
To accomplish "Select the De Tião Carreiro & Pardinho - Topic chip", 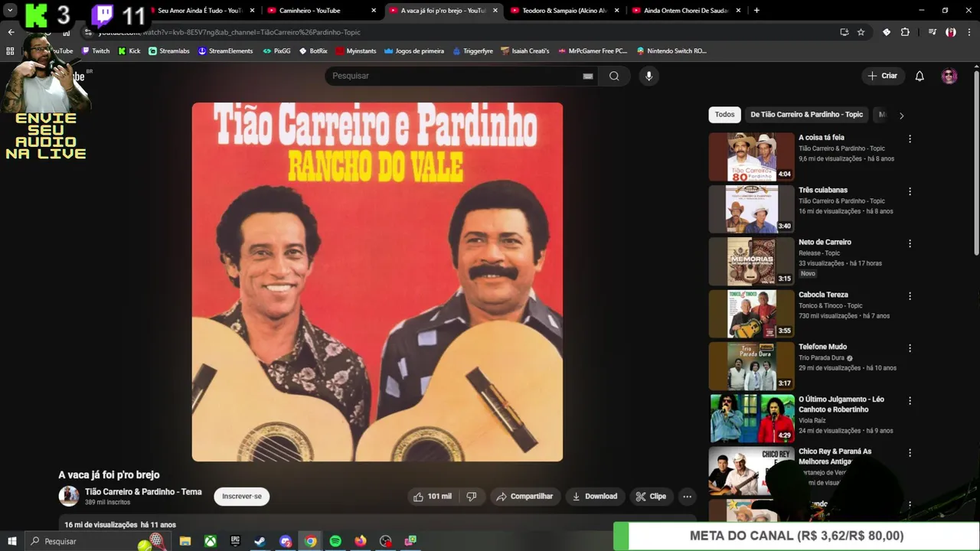I will (806, 115).
